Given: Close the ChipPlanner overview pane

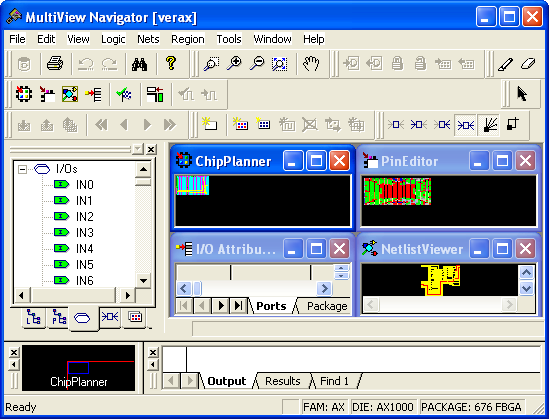Looking at the screenshot, I should point(13,352).
